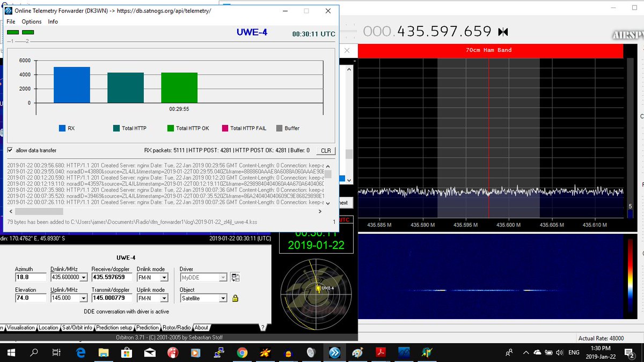This screenshot has width=644, height=362.
Task: Open the Uplink mode dropdown (FM-N)
Action: (x=164, y=298)
